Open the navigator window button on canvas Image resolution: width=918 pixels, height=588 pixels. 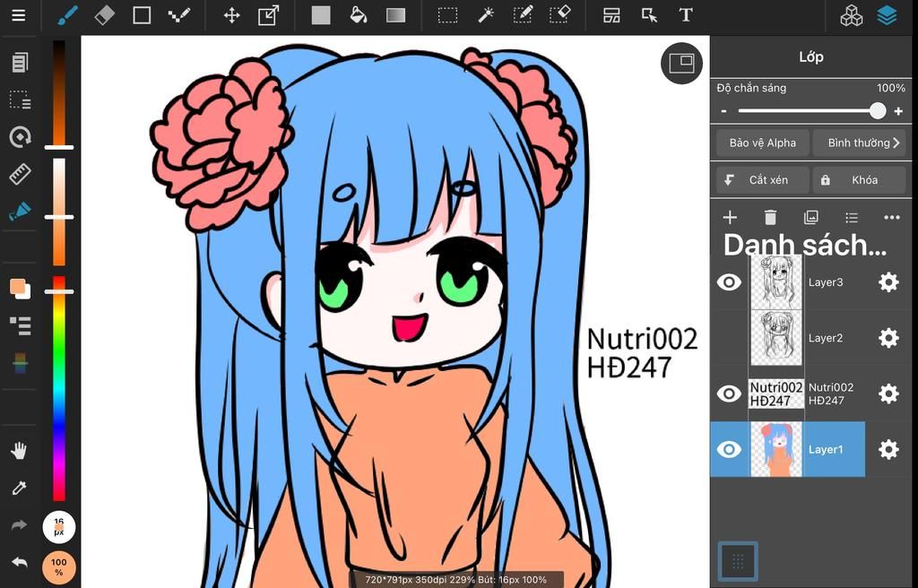681,63
